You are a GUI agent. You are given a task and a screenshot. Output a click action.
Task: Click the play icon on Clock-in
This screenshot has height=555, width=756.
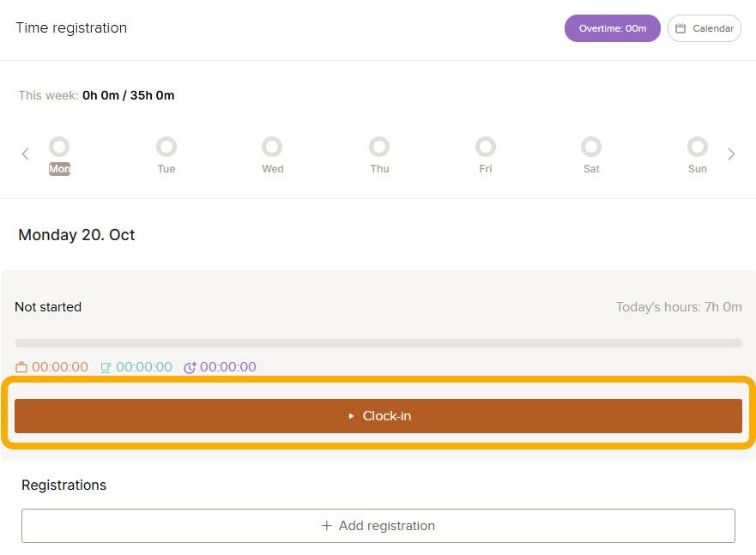tap(351, 416)
